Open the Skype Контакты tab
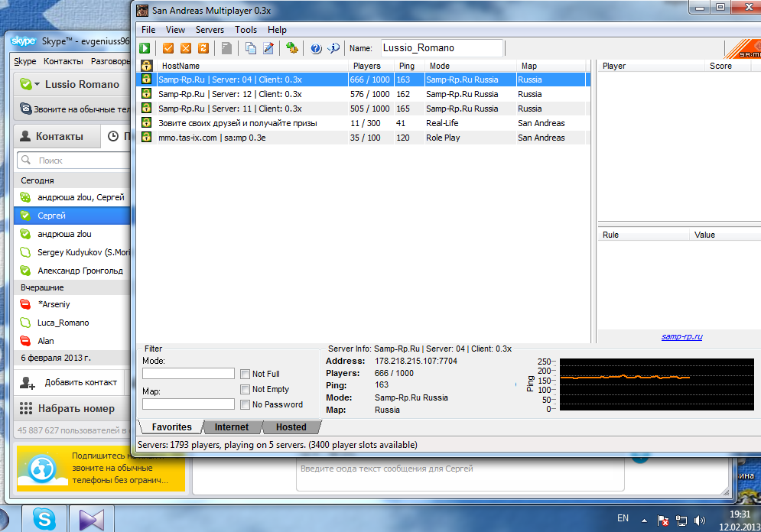The width and height of the screenshot is (761, 532). (57, 136)
